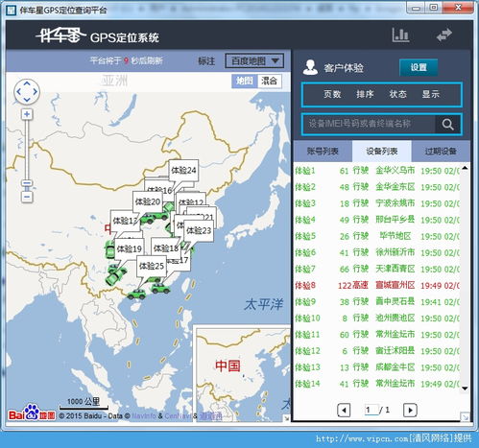Click the 设置 button

[x=419, y=67]
